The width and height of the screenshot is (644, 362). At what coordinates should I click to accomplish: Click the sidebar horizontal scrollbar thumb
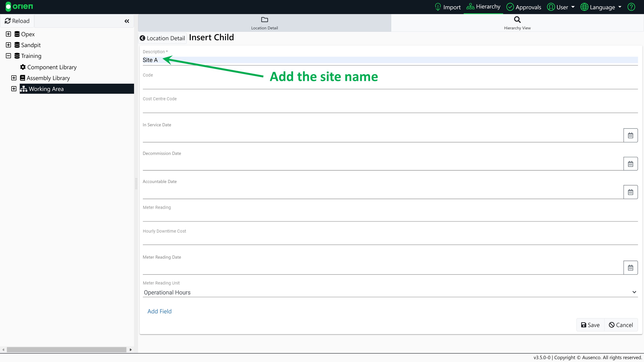tap(67, 350)
